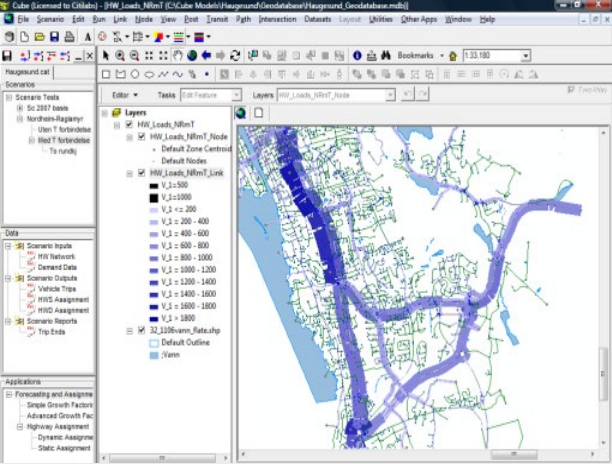The image size is (612, 464).
Task: Open the Scenario menu
Action: pos(50,19)
